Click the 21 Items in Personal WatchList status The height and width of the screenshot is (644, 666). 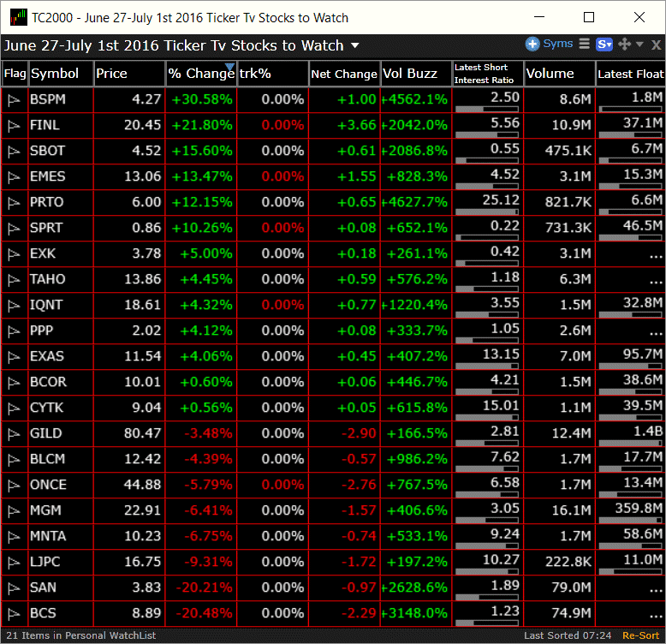[x=81, y=635]
